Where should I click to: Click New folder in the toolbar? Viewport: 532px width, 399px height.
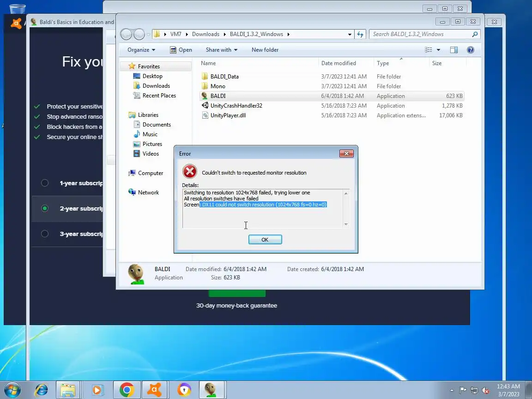pos(265,50)
